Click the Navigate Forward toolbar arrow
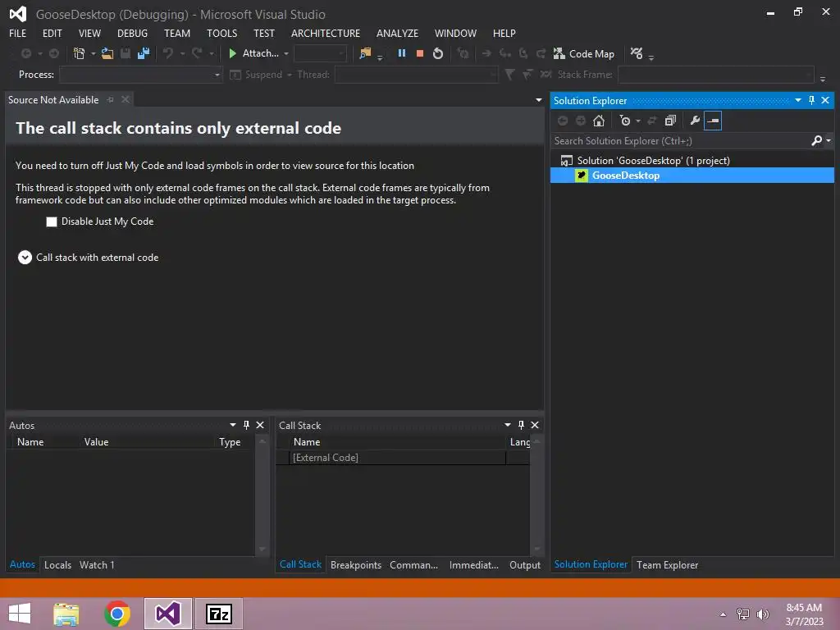Image resolution: width=840 pixels, height=630 pixels. (54, 53)
